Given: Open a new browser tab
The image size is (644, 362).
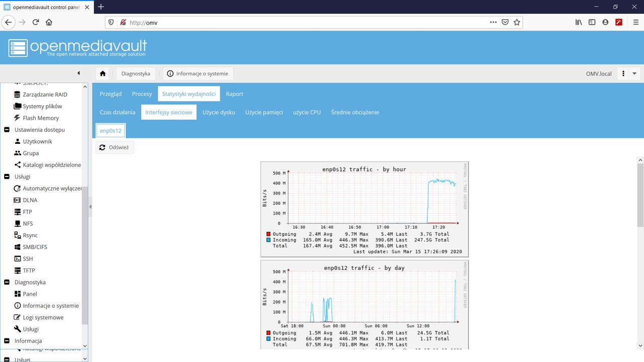Looking at the screenshot, I should pyautogui.click(x=101, y=7).
